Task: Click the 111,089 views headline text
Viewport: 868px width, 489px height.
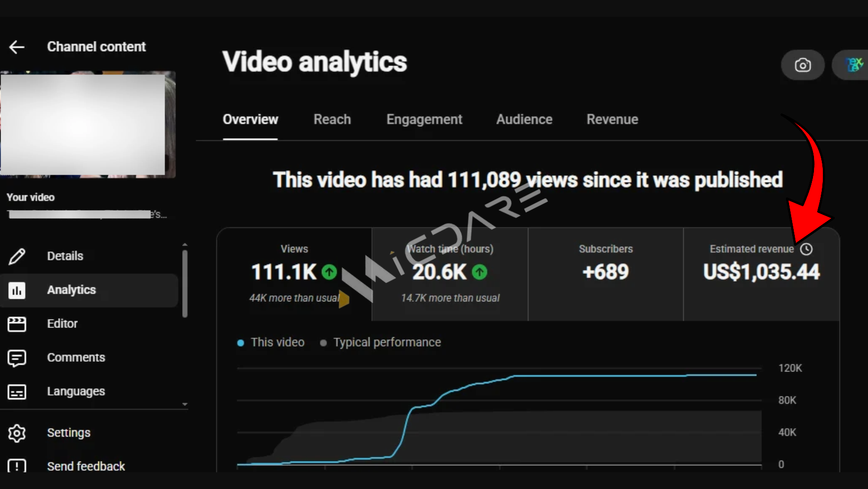Action: [x=528, y=180]
